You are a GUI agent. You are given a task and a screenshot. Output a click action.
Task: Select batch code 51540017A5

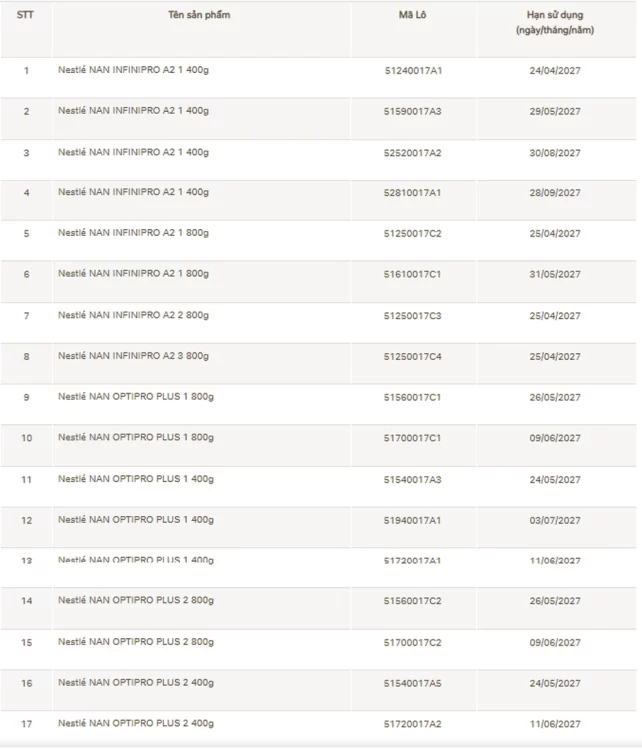413,683
